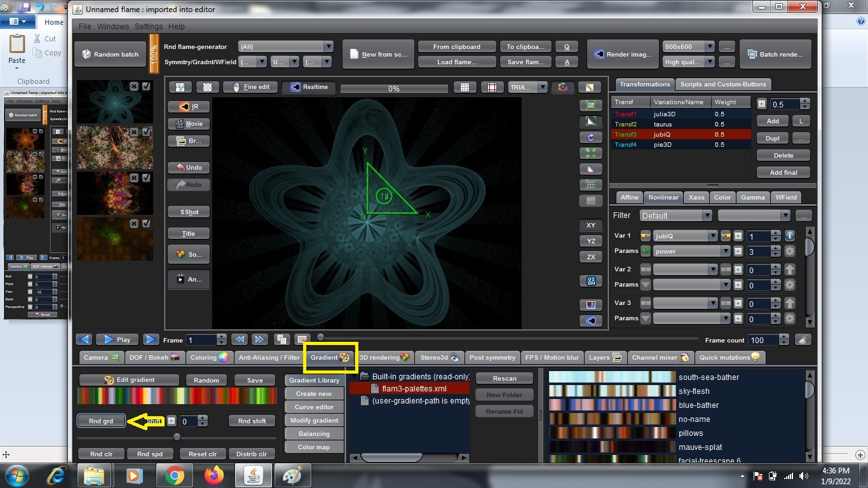Image resolution: width=868 pixels, height=488 pixels.
Task: Click the frame timeline slider knob
Action: (321, 337)
